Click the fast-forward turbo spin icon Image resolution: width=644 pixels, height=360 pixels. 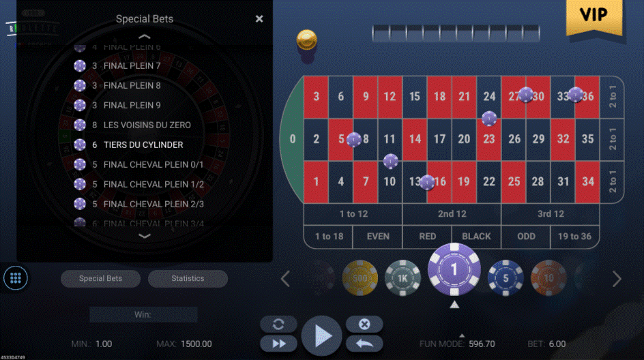[278, 344]
